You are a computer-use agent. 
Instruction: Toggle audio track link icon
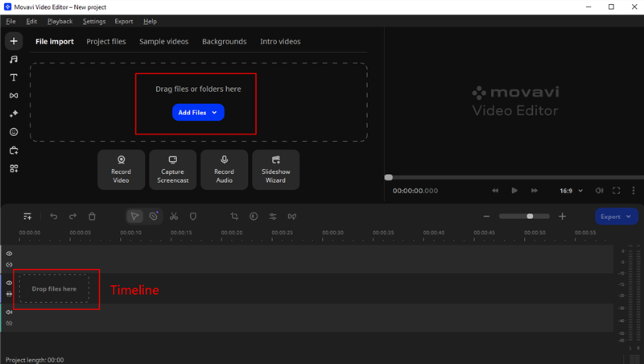(9, 323)
